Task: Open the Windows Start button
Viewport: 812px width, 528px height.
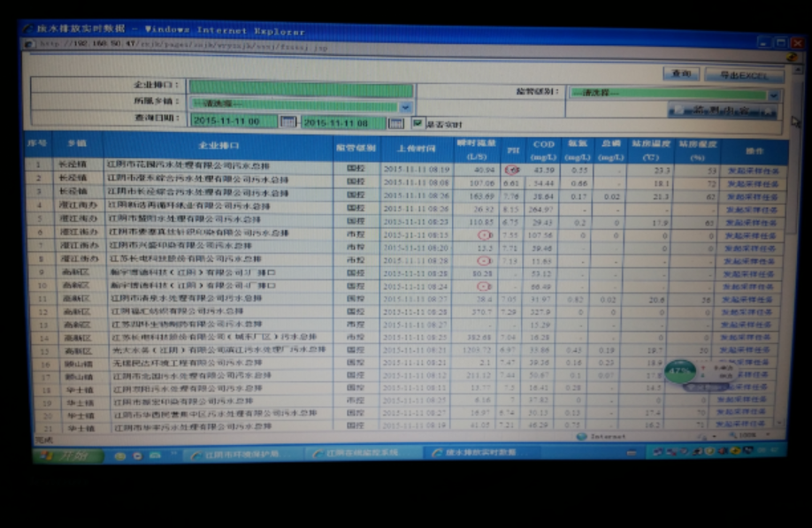Action: click(x=68, y=455)
